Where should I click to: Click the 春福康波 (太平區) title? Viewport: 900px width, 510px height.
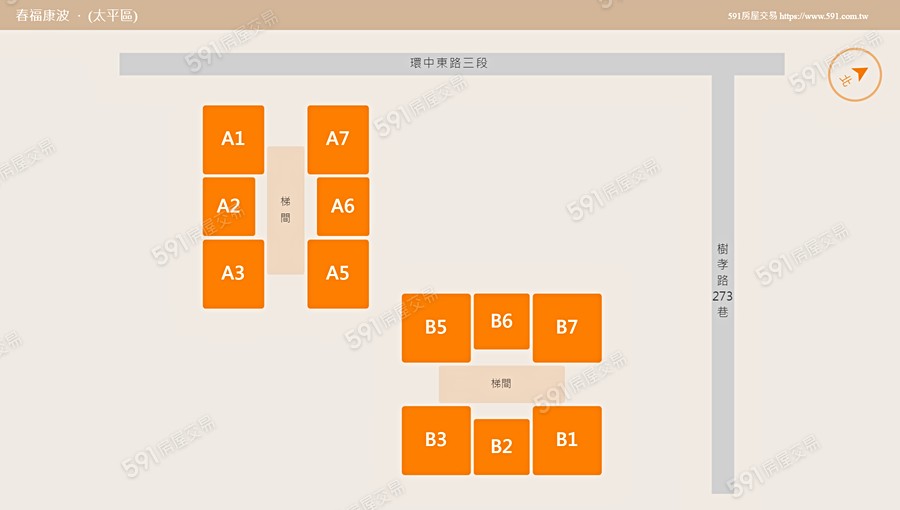point(77,16)
